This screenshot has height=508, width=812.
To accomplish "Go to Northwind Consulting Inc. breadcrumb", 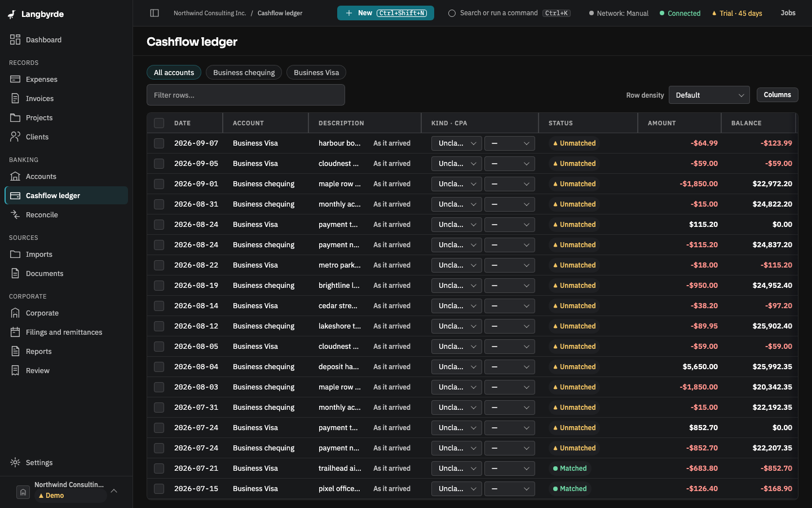I will coord(210,13).
